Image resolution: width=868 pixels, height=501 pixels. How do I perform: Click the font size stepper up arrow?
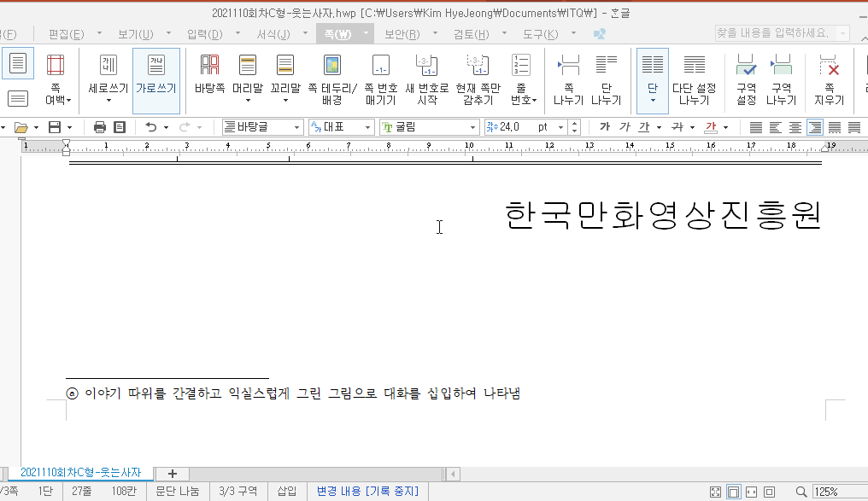coord(575,124)
